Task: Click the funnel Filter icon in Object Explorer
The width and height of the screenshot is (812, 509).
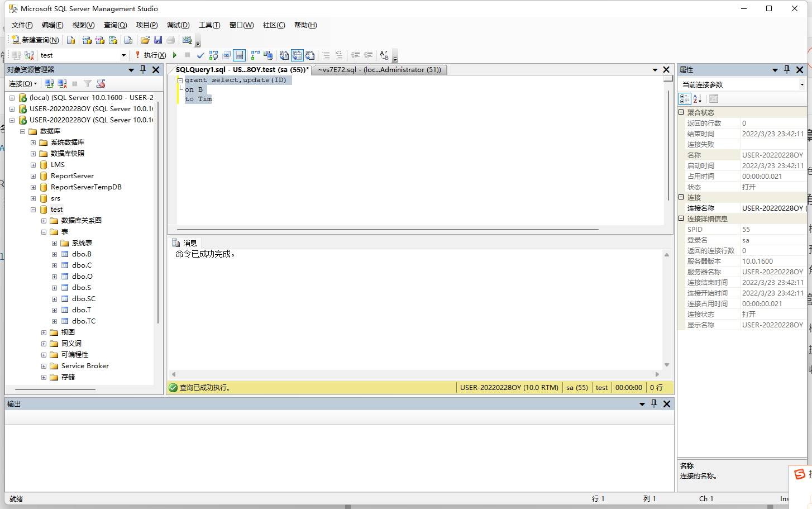Action: [88, 83]
